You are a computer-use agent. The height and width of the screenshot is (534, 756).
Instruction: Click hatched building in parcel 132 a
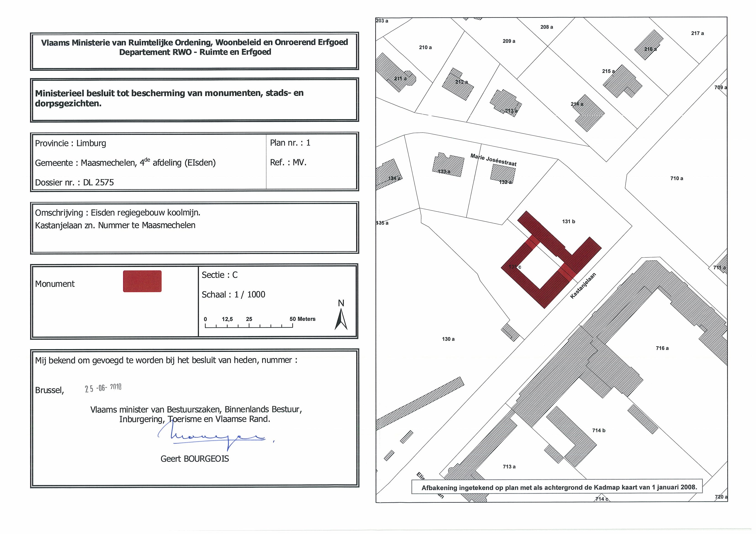(503, 173)
